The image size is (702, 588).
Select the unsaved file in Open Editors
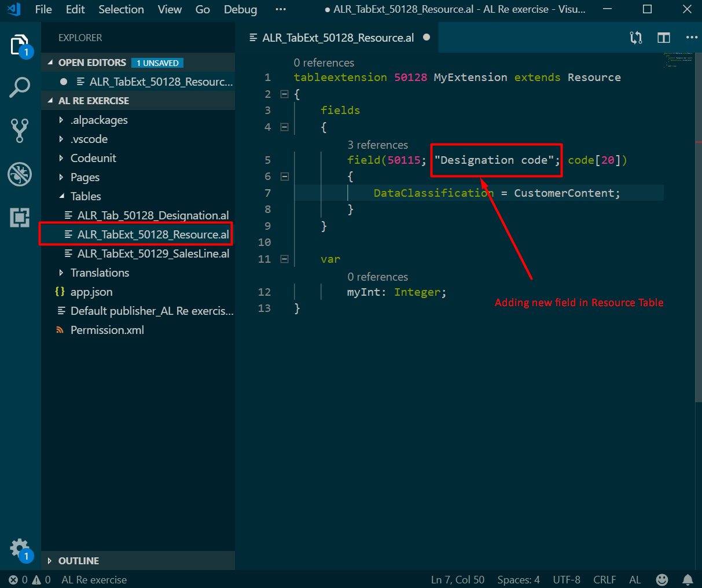tap(161, 82)
